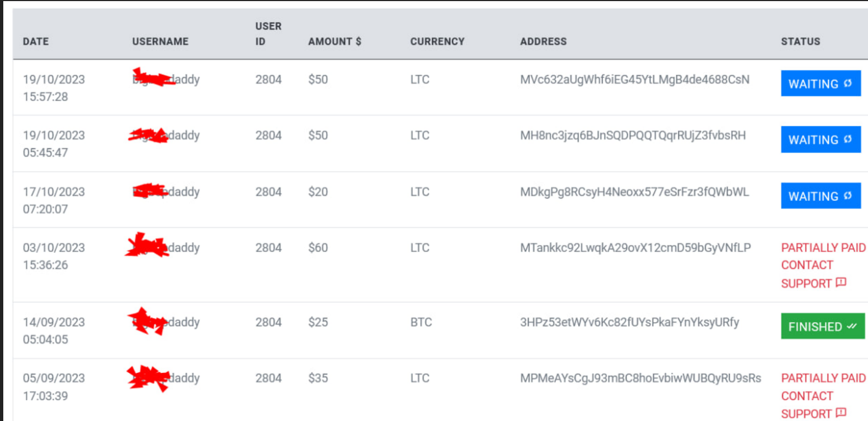Screen dimensions: 868x421
Task: Select LTC address starting MH8nc3jzq6
Action: coord(633,136)
